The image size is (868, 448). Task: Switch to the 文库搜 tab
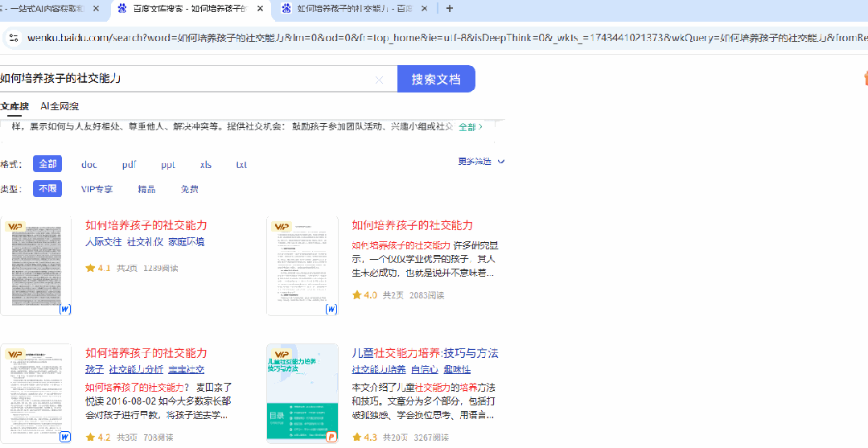[14, 106]
